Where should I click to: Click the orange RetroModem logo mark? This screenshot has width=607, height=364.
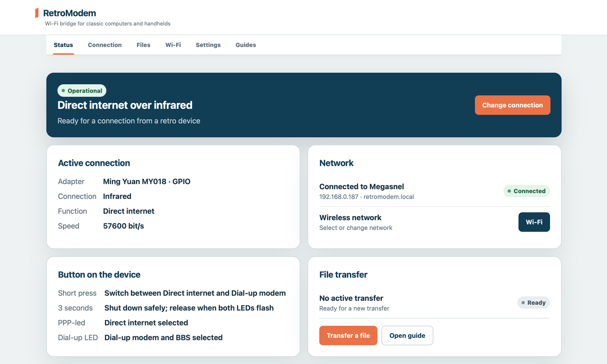tap(37, 13)
